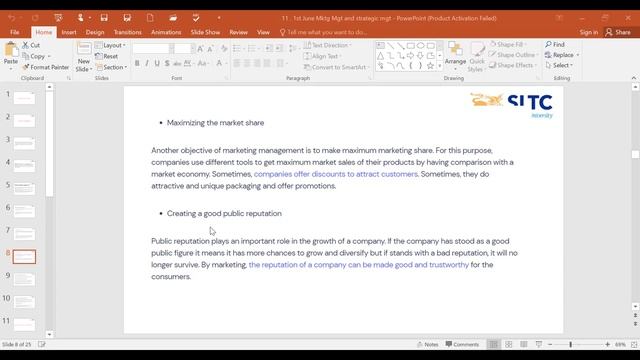Expand Shape Outline dropdown
Image resolution: width=640 pixels, height=360 pixels.
coord(514,55)
